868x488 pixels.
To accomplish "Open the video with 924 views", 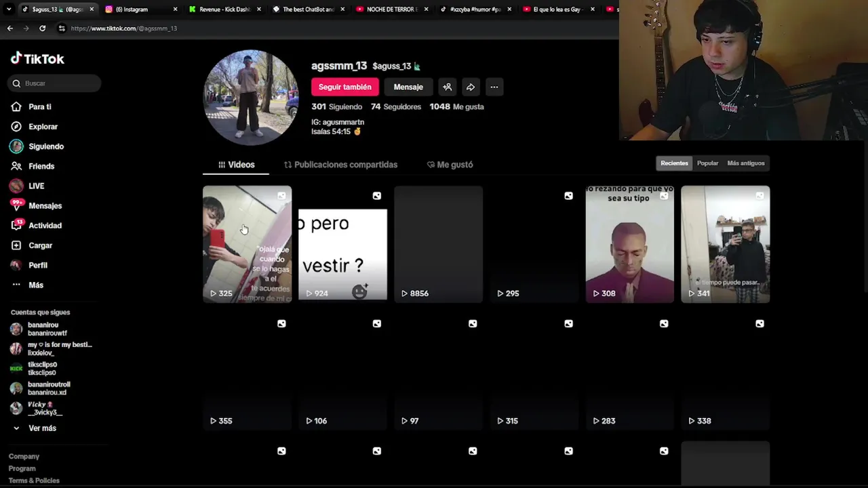I will [342, 244].
